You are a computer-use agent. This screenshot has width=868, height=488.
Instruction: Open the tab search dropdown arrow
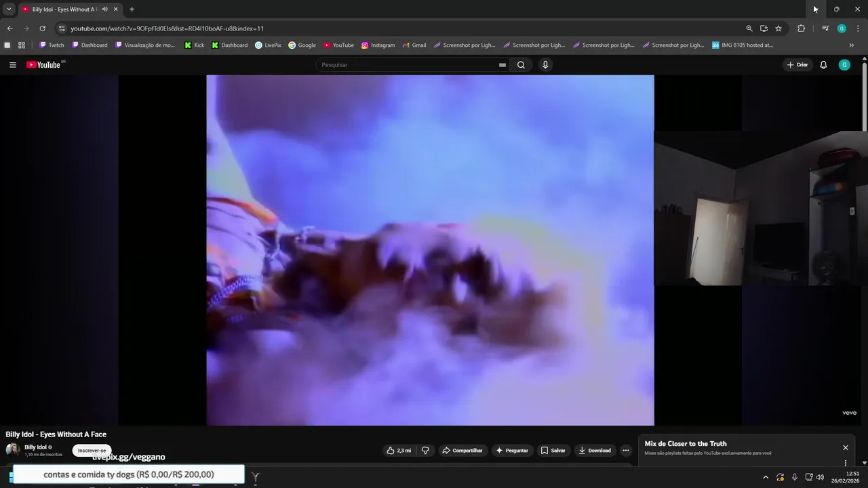click(x=9, y=9)
